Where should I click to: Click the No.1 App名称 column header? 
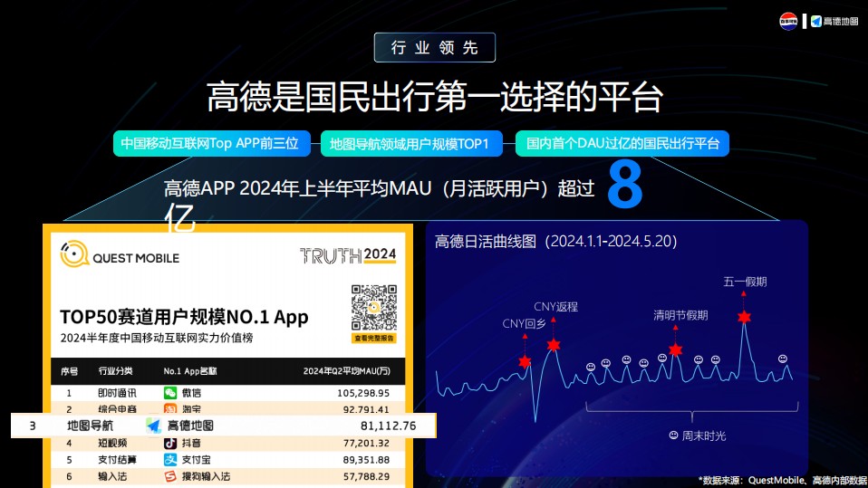pyautogui.click(x=190, y=371)
